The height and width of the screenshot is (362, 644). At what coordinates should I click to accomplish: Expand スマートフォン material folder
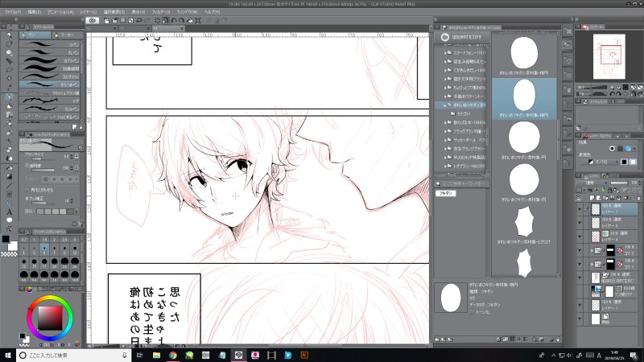(x=445, y=53)
